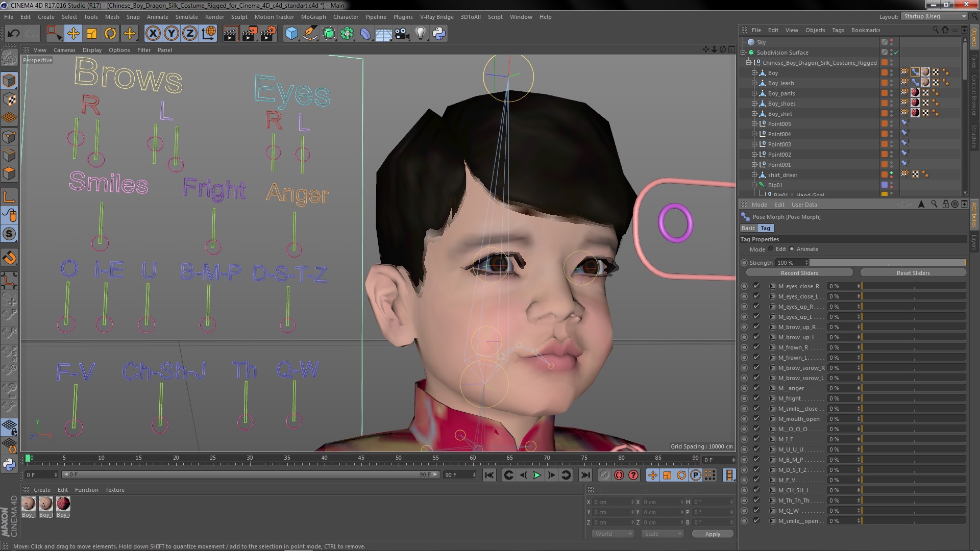This screenshot has height=551, width=980.
Task: Toggle the X-axis lock icon
Action: click(x=153, y=34)
